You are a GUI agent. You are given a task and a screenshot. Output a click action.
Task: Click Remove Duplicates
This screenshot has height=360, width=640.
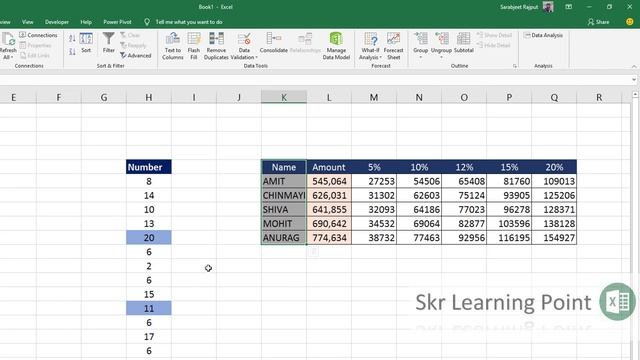pos(216,46)
